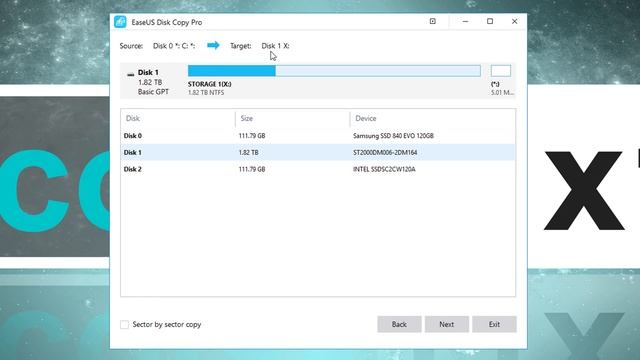The width and height of the screenshot is (640, 360).
Task: Click the 1.82 TB size cell for Disk 1
Action: 248,152
